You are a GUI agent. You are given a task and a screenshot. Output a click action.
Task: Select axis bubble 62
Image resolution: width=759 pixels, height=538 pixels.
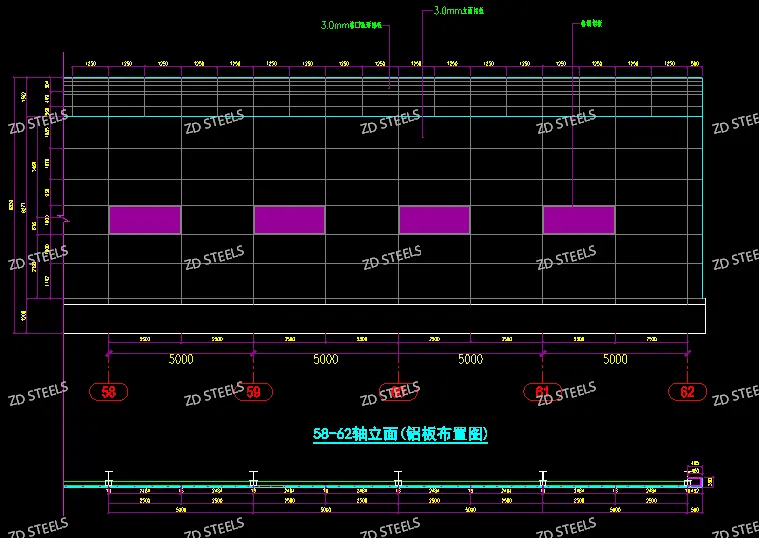coord(687,392)
